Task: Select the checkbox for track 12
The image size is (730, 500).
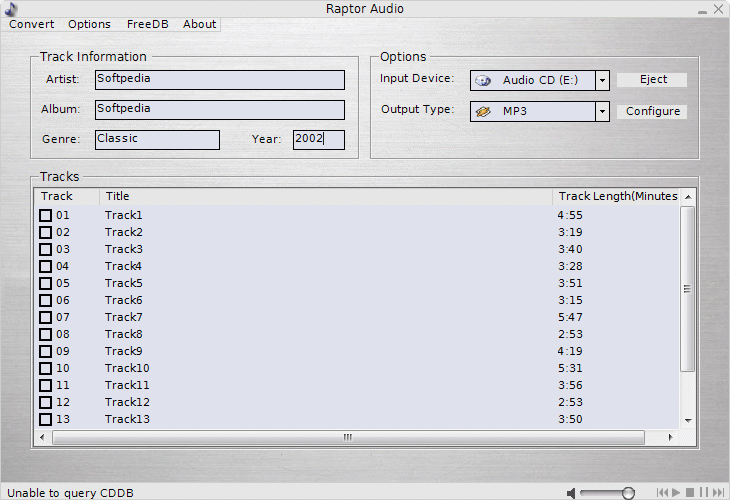Action: [46, 402]
